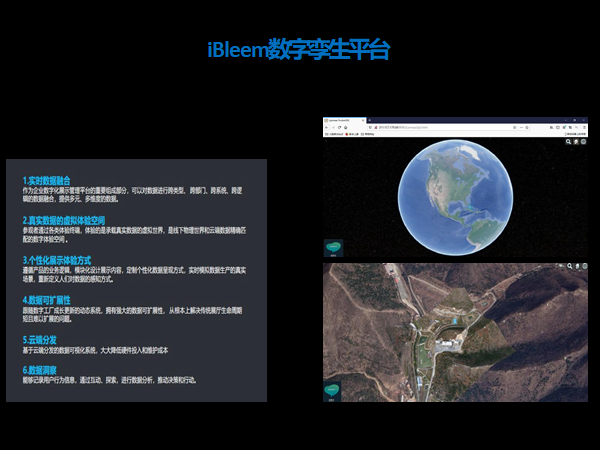The height and width of the screenshot is (450, 600).
Task: Click the home icon in the globe viewer
Action: [576, 142]
